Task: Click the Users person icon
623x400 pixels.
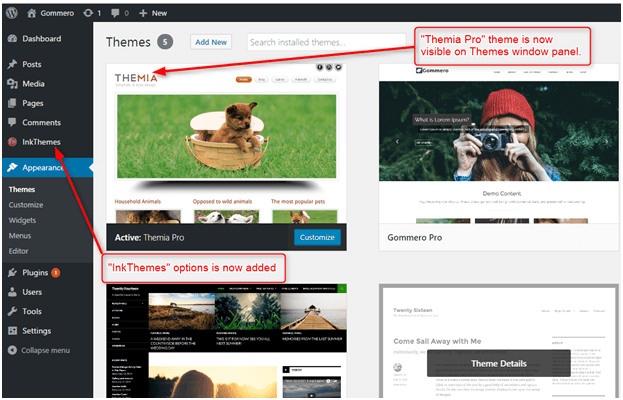Action: pyautogui.click(x=12, y=292)
